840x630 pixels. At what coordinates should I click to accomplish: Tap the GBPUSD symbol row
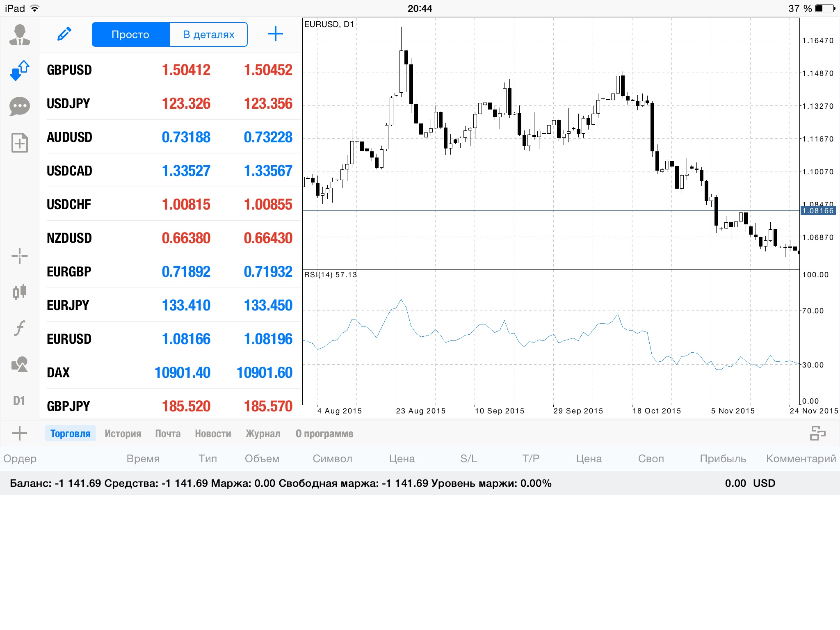coord(170,70)
